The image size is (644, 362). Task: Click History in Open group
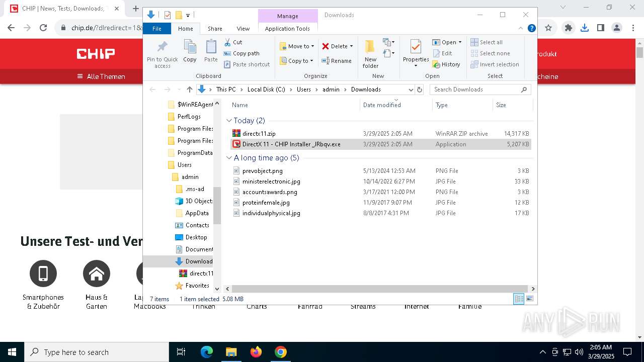446,64
